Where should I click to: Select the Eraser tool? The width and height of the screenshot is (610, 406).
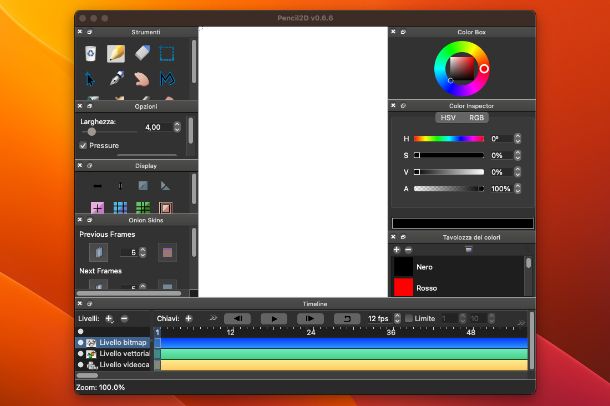[142, 53]
